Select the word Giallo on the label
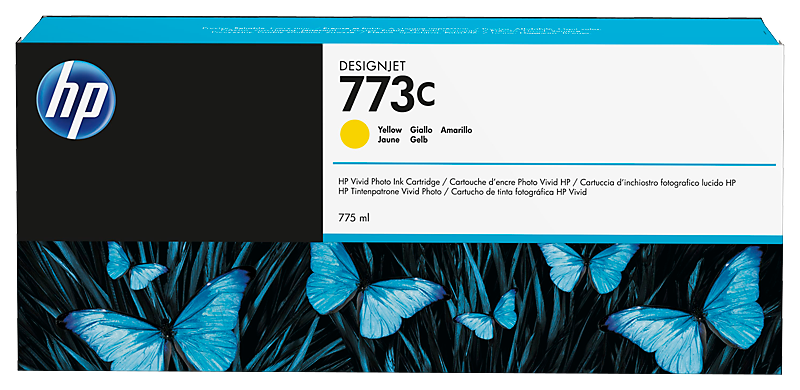800x390 pixels. pos(421,130)
